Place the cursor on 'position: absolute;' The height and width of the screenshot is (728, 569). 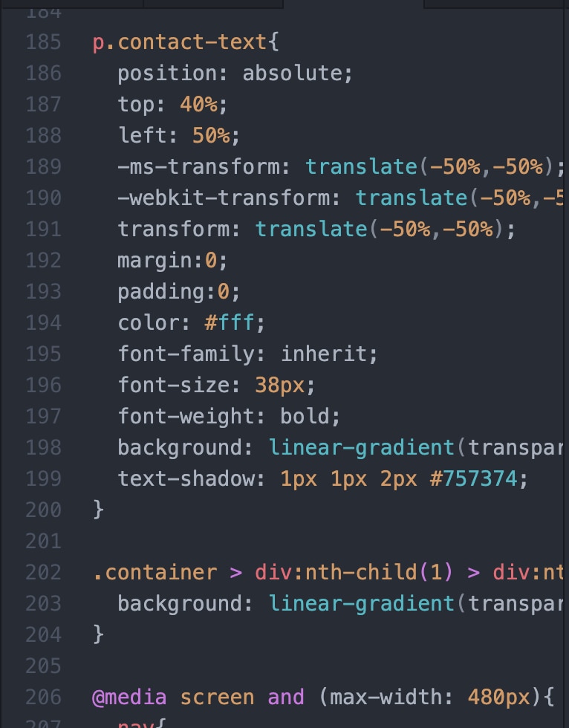235,74
